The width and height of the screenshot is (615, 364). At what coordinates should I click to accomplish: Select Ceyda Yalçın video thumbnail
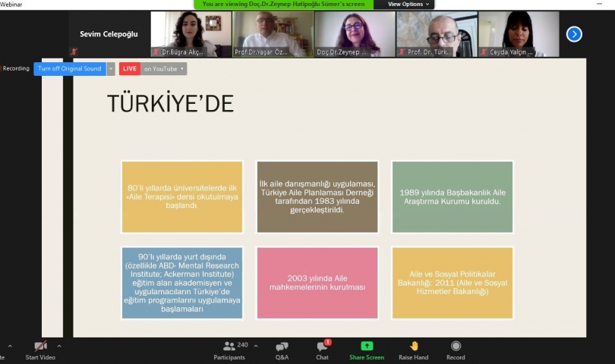tap(519, 34)
